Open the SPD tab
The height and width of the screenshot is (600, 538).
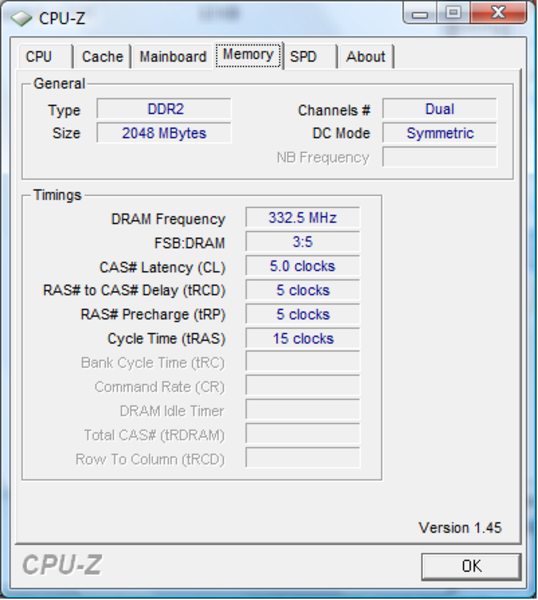point(310,57)
